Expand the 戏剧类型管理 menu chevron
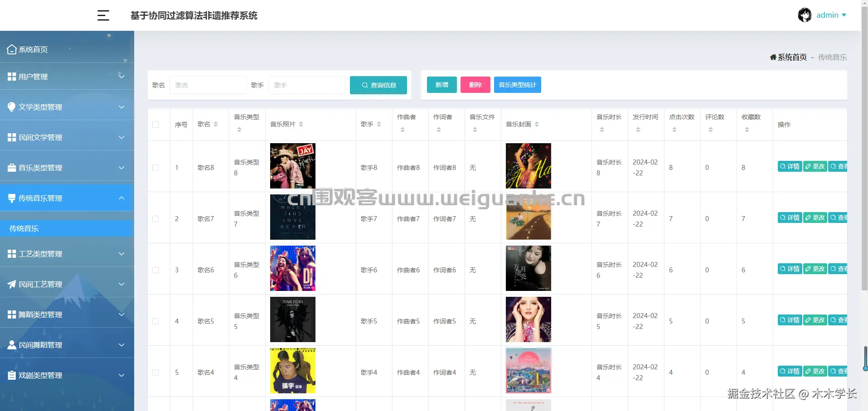The image size is (868, 411). point(121,375)
